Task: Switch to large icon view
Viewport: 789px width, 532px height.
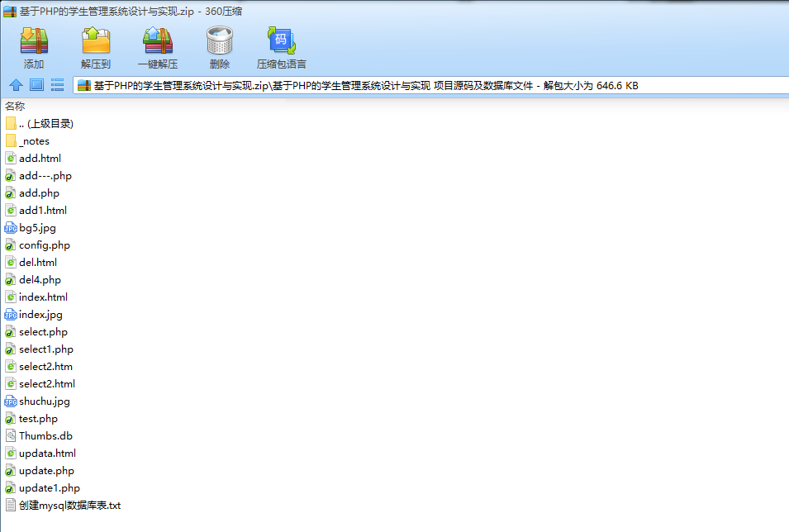Action: coord(36,85)
